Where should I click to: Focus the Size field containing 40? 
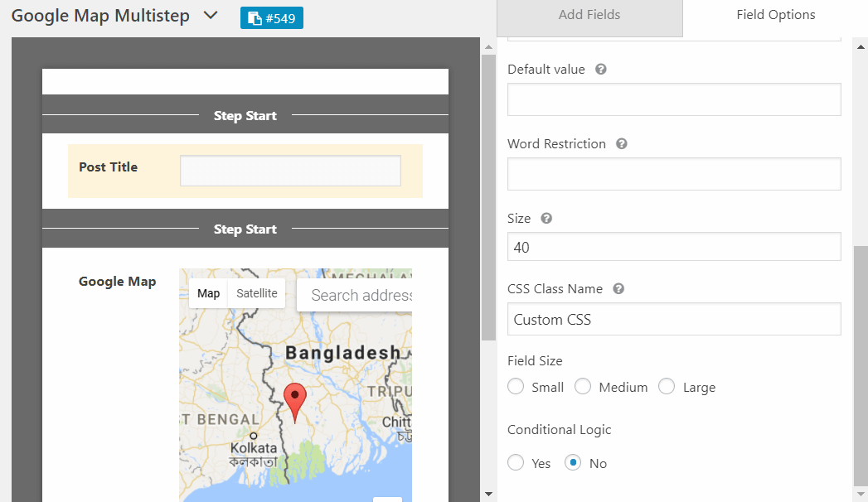point(674,247)
